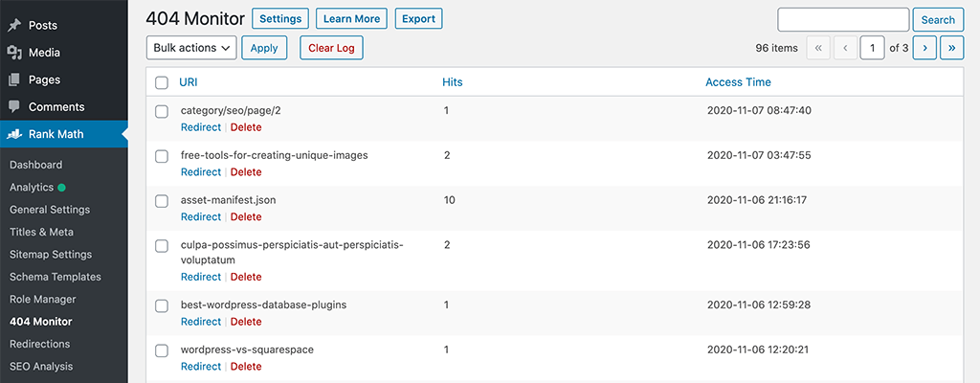The height and width of the screenshot is (383, 980).
Task: Click the Pages icon in sidebar
Action: (14, 80)
